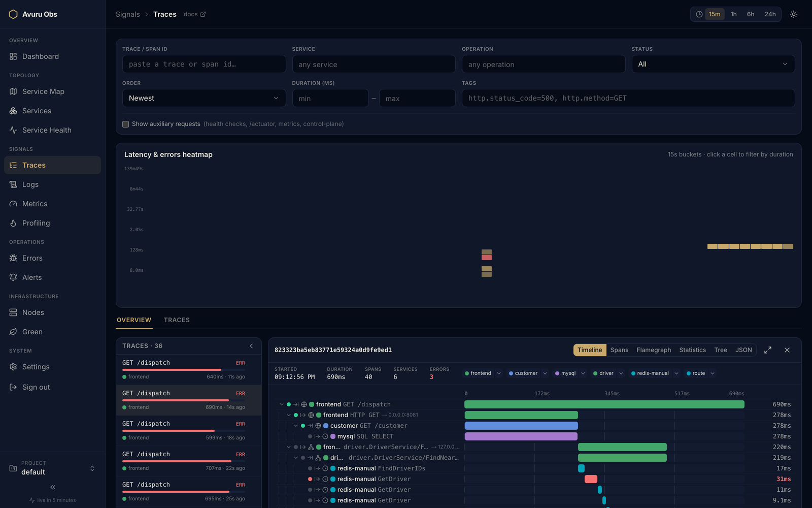
Task: Collapse customer GET /customer span row
Action: [x=296, y=426]
